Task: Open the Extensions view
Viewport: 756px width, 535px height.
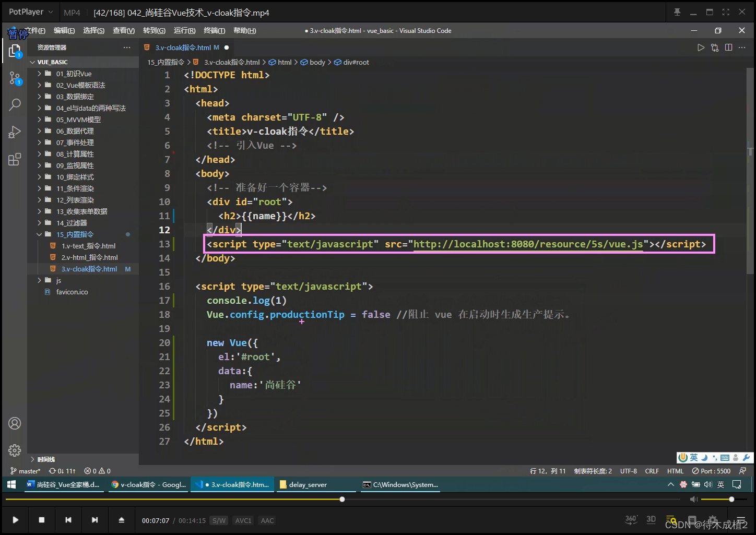Action: pos(15,159)
